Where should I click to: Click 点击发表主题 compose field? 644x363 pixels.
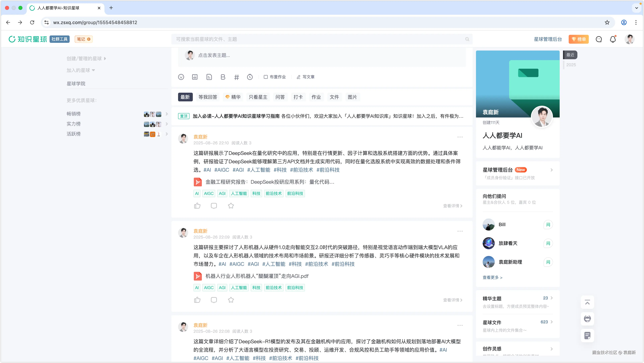(322, 56)
